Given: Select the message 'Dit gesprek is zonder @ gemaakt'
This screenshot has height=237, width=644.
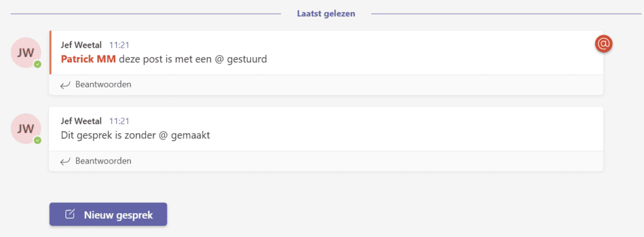Looking at the screenshot, I should tap(136, 135).
